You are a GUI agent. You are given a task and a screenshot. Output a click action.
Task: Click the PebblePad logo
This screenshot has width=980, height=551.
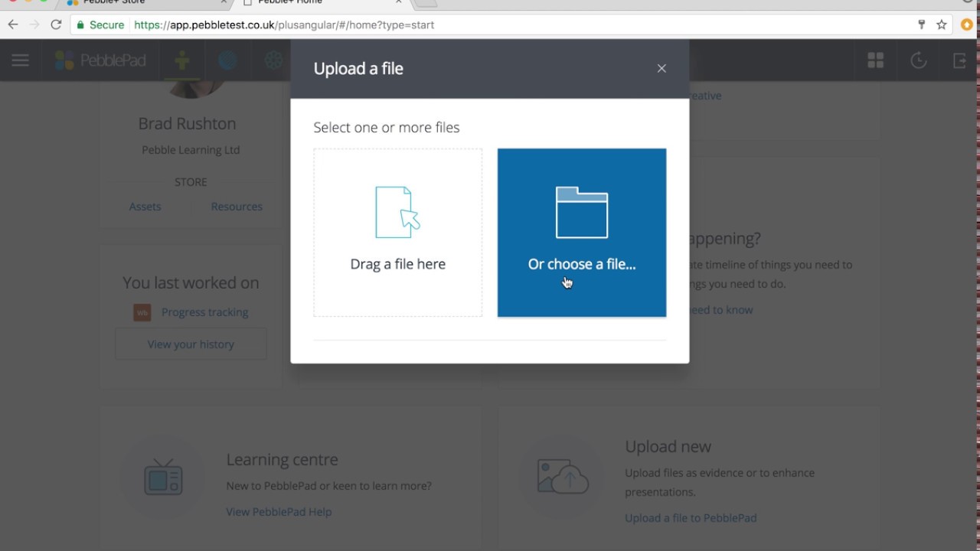click(100, 60)
